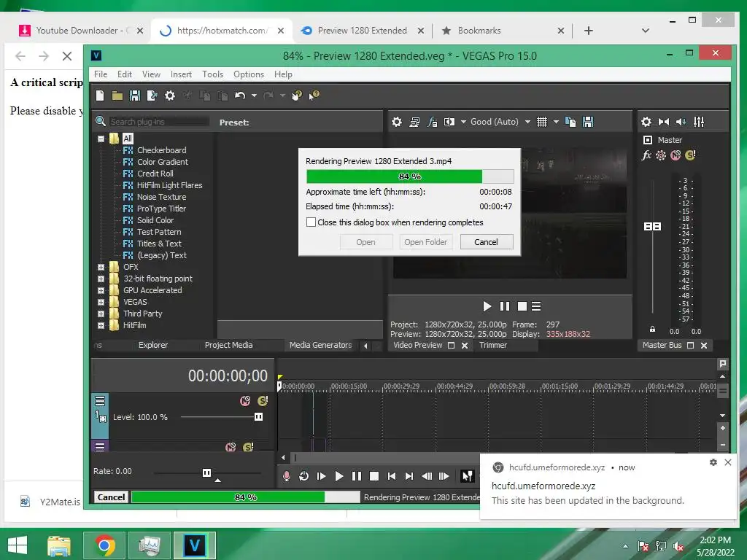Toggle mute on video track 1
The height and width of the screenshot is (560, 747).
245,401
